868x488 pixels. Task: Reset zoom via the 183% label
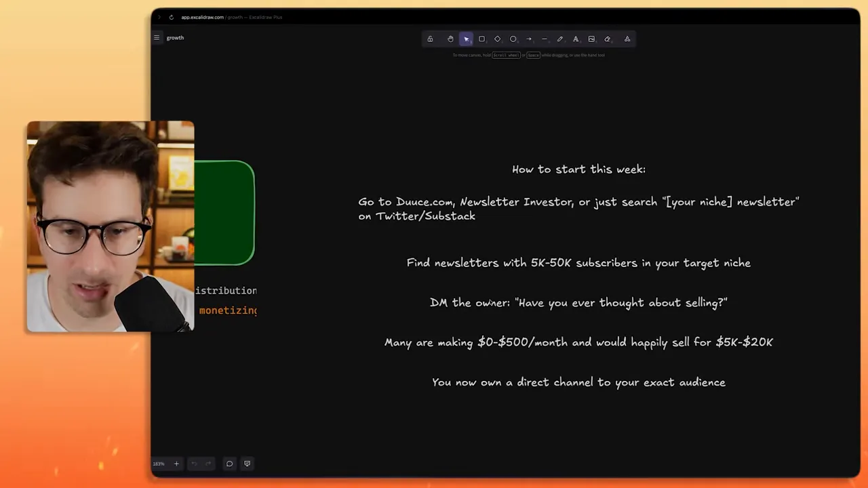[x=158, y=464]
